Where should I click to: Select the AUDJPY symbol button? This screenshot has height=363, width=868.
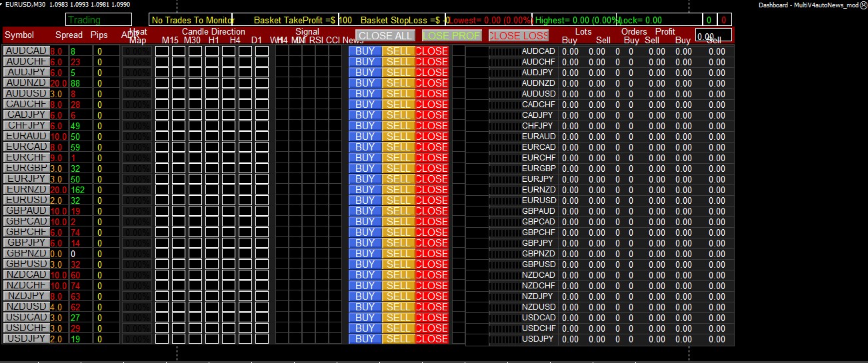point(26,72)
